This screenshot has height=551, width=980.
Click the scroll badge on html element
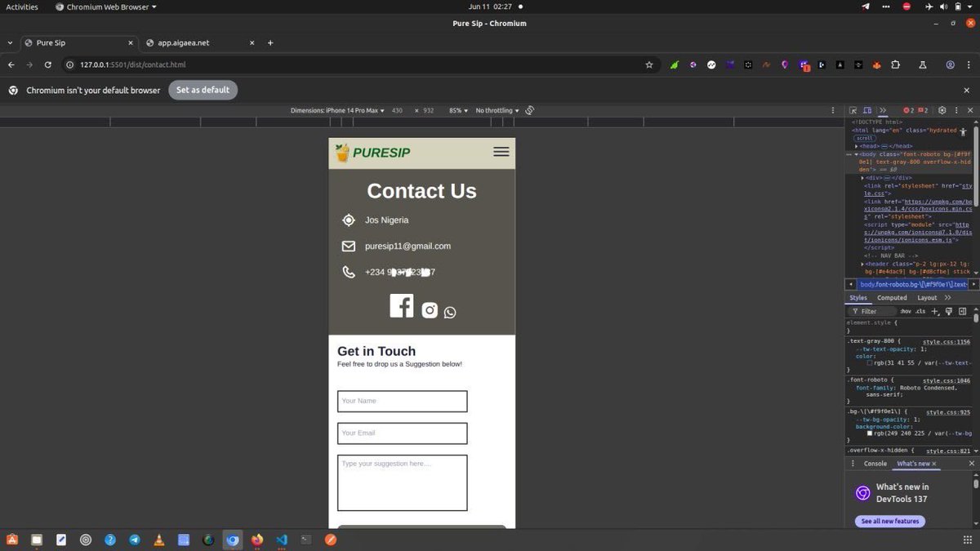tap(865, 138)
